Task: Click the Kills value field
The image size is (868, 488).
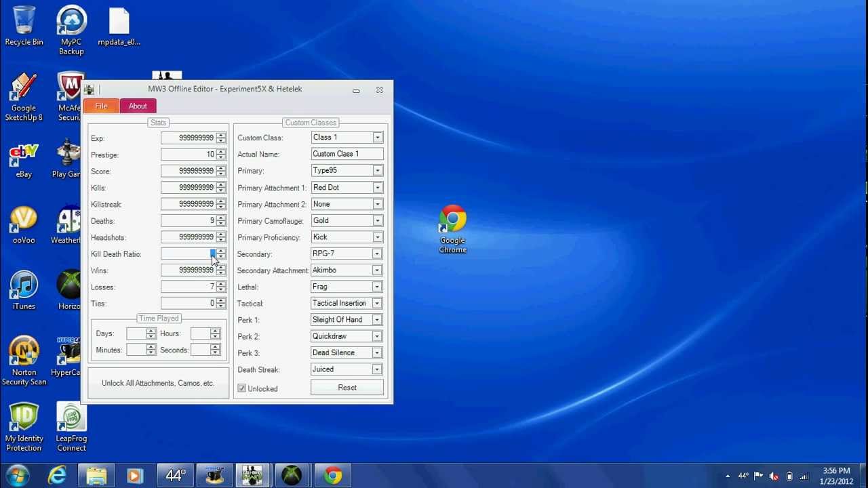Action: 189,188
